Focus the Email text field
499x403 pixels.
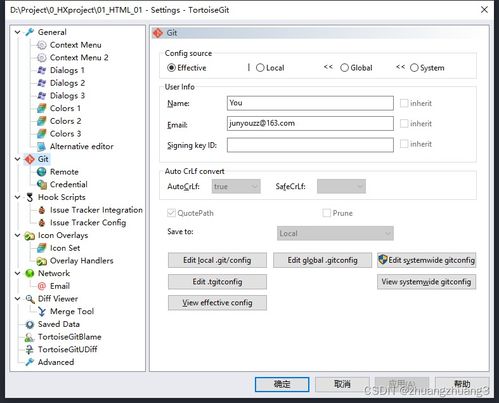pyautogui.click(x=310, y=123)
